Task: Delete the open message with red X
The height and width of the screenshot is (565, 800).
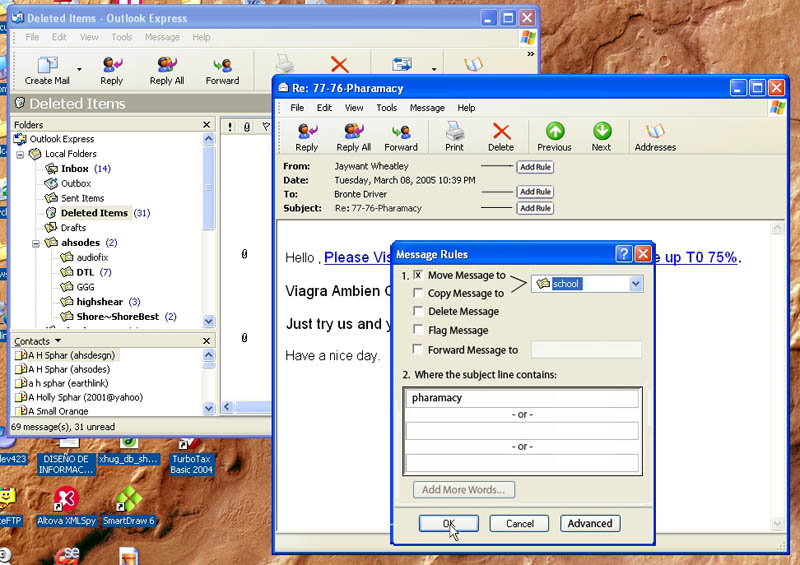Action: [x=501, y=137]
